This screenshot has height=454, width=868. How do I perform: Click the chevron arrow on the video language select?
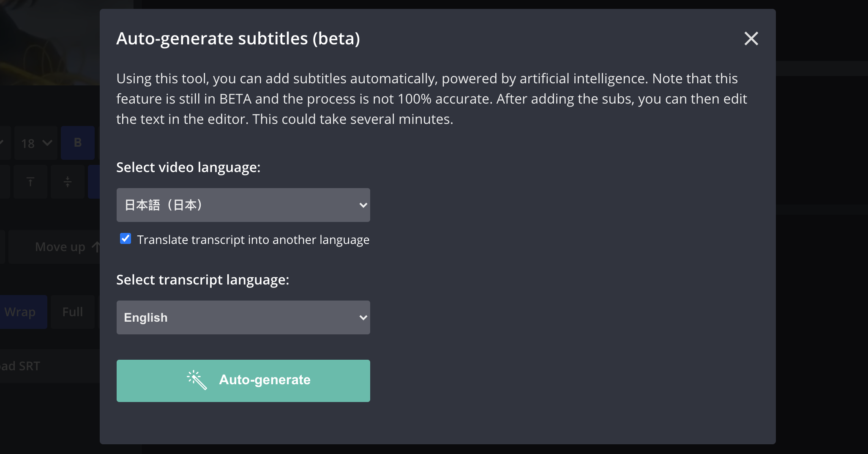363,205
